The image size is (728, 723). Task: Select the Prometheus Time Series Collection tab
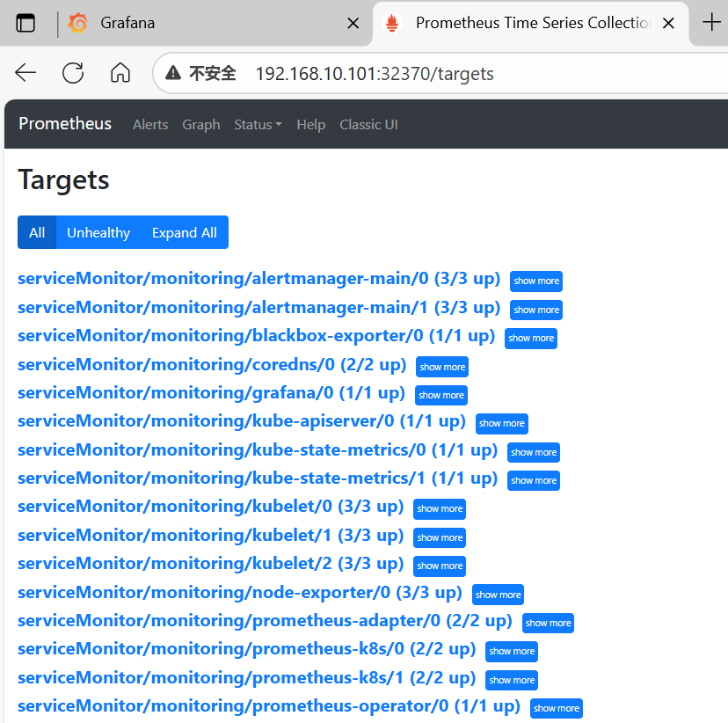click(x=531, y=23)
